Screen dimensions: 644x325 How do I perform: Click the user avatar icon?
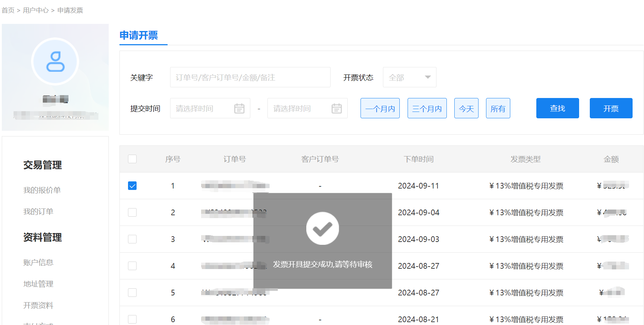tap(55, 62)
